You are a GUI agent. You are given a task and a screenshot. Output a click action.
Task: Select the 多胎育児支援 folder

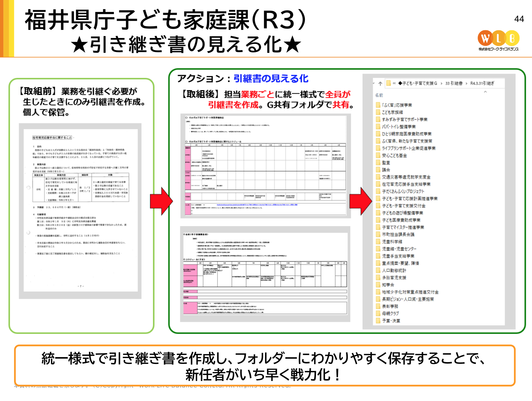point(394,277)
